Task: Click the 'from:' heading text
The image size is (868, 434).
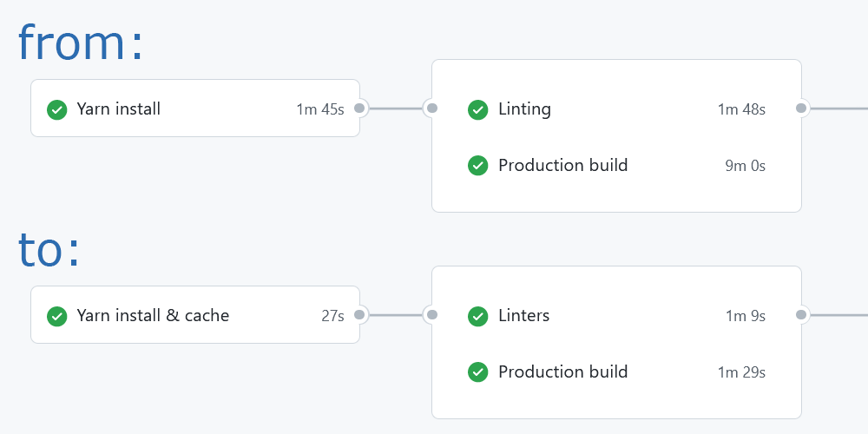Action: tap(81, 43)
